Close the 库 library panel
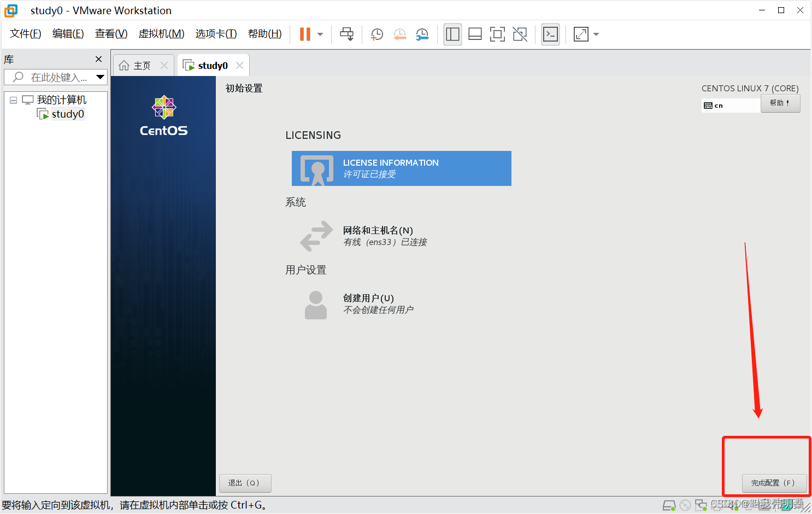Screen dimensions: 812x514 98,59
